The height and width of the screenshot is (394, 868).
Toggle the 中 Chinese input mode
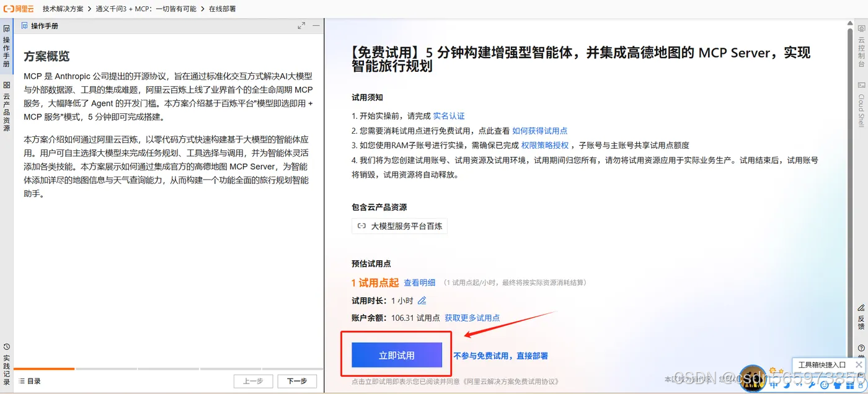tap(774, 385)
